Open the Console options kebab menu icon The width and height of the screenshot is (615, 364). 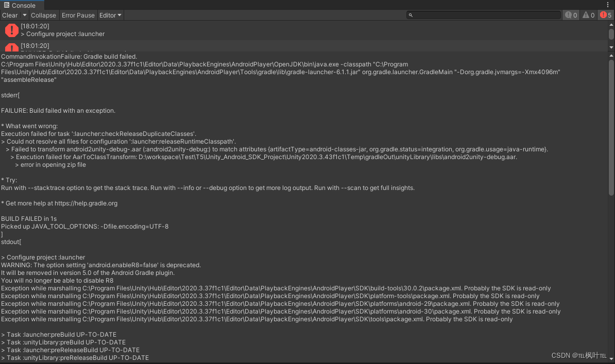pos(609,4)
